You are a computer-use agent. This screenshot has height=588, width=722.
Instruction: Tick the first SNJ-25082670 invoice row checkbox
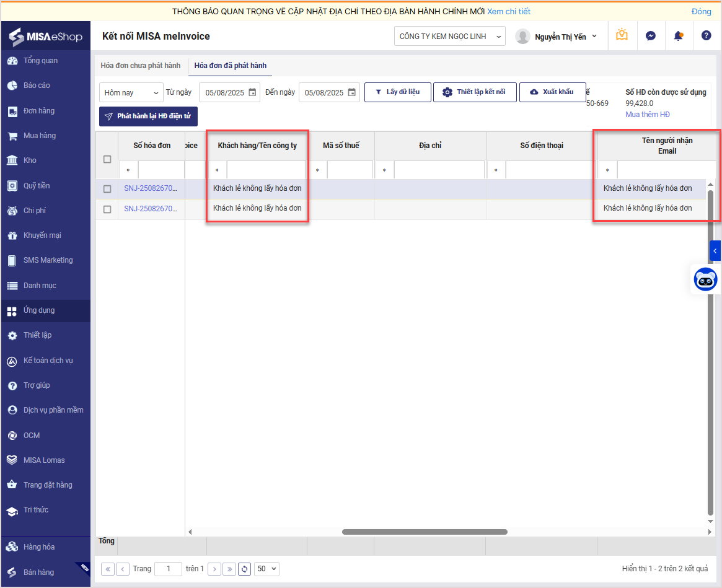tap(107, 189)
